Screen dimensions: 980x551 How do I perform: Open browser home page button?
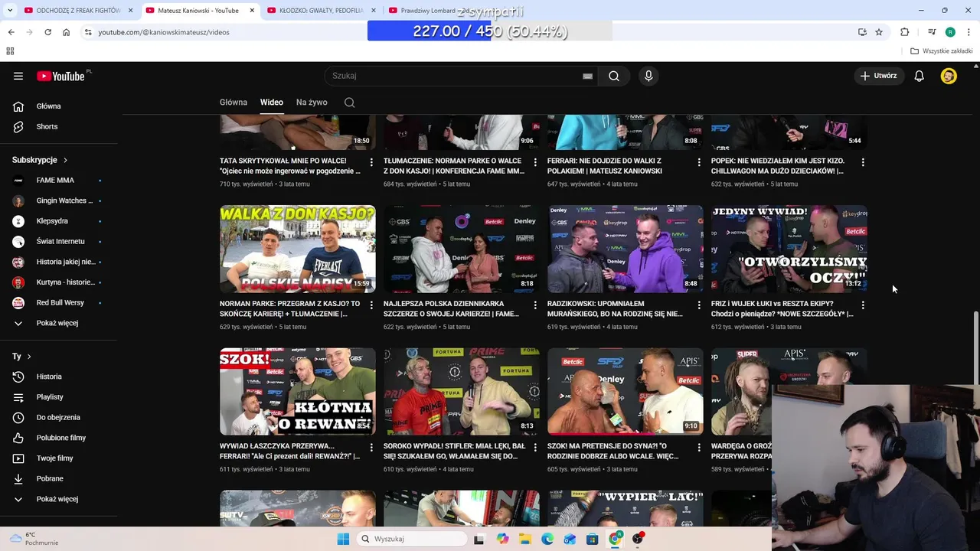(x=66, y=32)
